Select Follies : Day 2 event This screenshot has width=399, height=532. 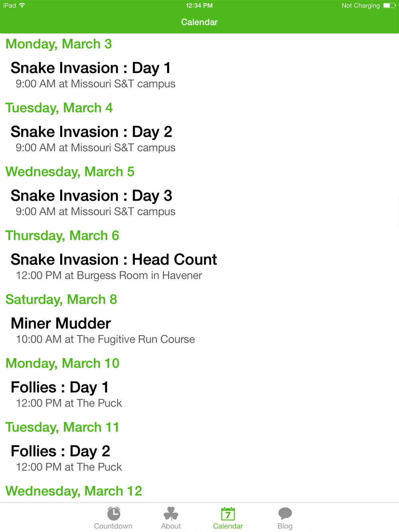[x=199, y=458]
